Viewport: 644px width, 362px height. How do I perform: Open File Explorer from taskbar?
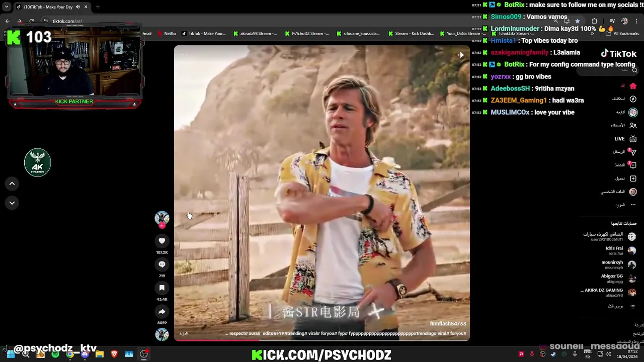pos(100,354)
